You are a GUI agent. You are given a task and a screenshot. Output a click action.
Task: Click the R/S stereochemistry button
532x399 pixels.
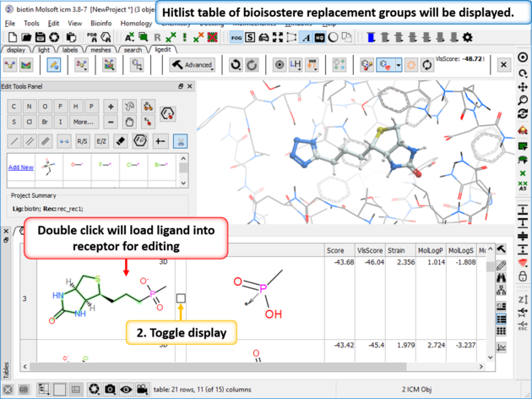[x=82, y=141]
